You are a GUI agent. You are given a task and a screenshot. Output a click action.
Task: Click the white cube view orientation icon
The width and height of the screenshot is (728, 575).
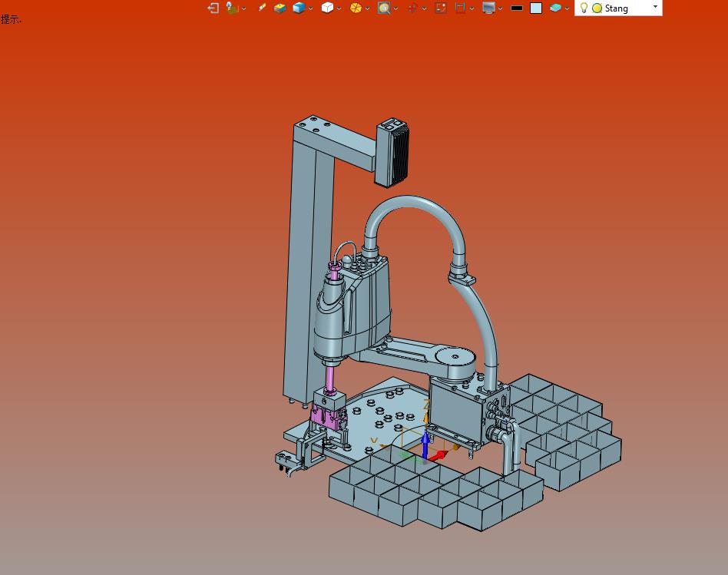click(x=327, y=8)
